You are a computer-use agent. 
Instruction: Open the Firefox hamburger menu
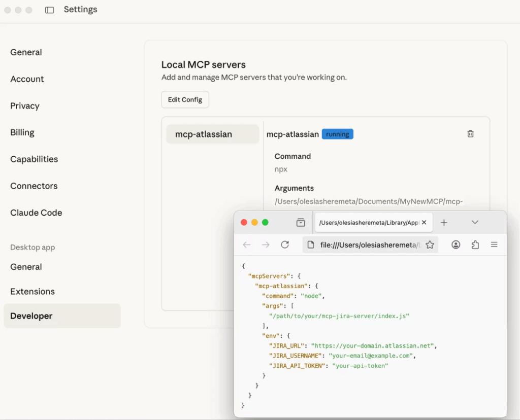pos(494,244)
